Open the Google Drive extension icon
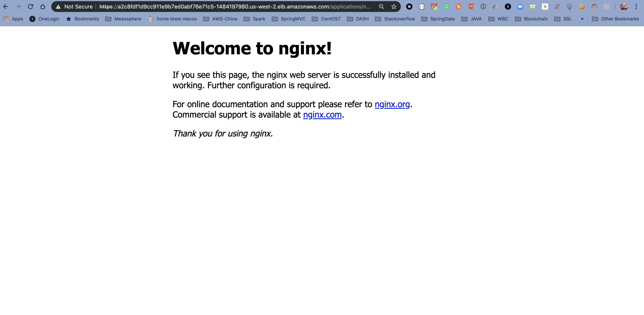Viewport: 644px width, 315px height. 495,7
